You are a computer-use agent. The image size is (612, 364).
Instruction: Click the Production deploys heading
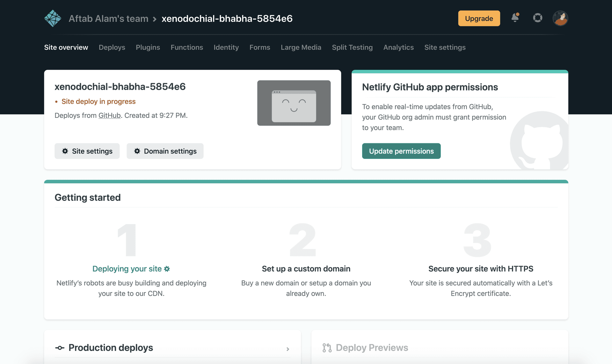click(111, 348)
